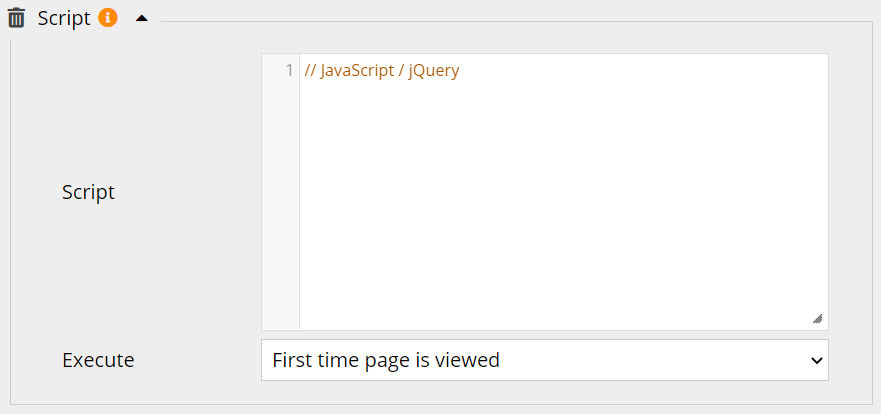Click the '// JavaScript / jQuery' comment line

coord(381,71)
